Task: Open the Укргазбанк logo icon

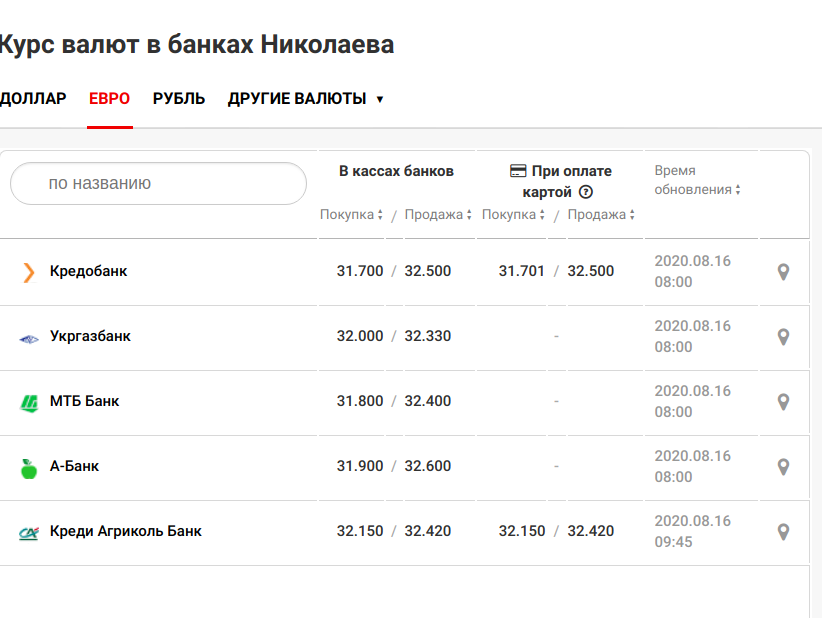Action: point(29,339)
